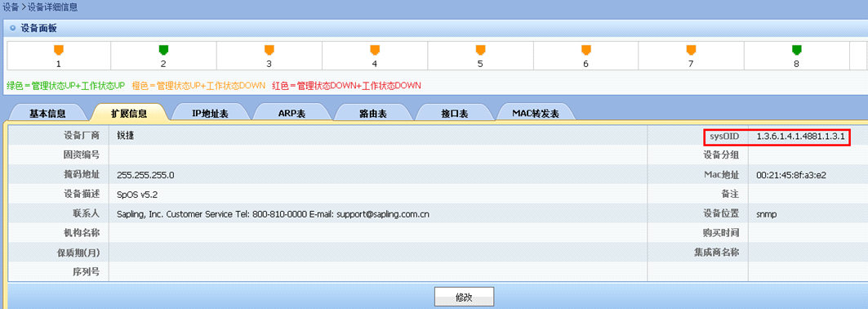Select green port 2 icon

(163, 51)
